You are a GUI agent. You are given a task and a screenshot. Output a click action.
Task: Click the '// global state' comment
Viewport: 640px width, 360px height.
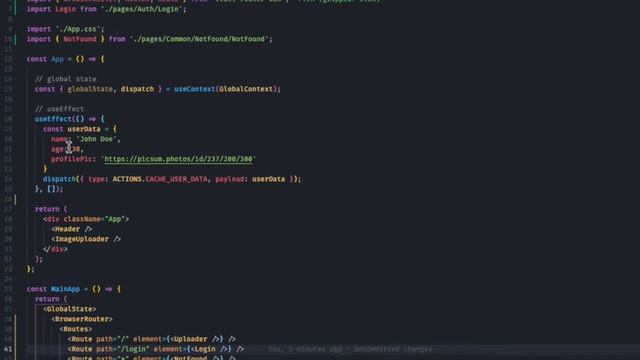pos(66,79)
